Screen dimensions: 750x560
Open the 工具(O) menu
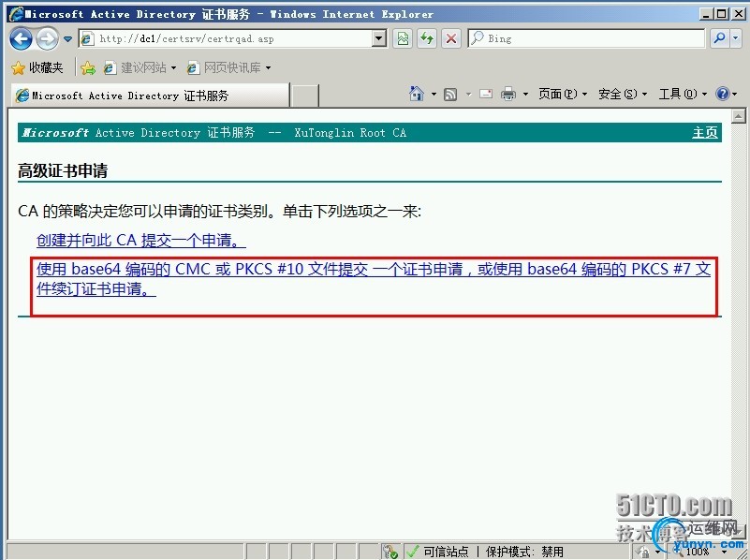[683, 95]
